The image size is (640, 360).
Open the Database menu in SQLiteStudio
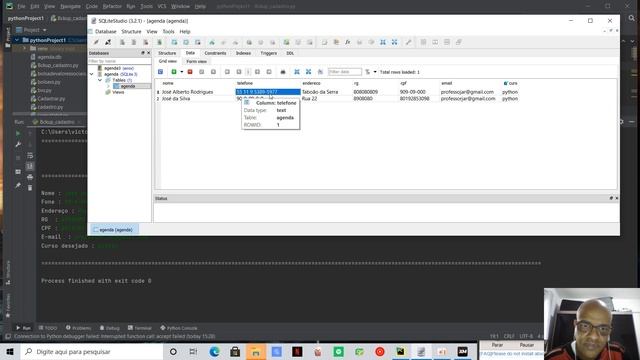click(x=106, y=31)
